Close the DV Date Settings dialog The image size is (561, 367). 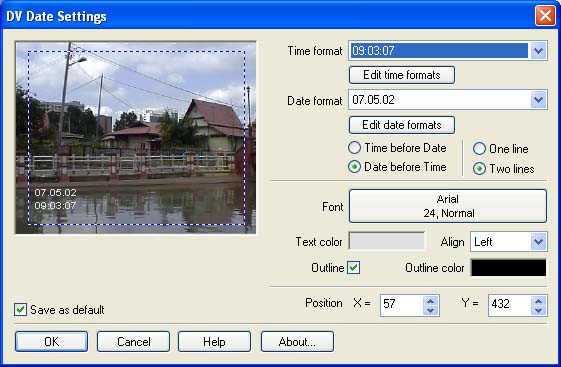(x=545, y=16)
